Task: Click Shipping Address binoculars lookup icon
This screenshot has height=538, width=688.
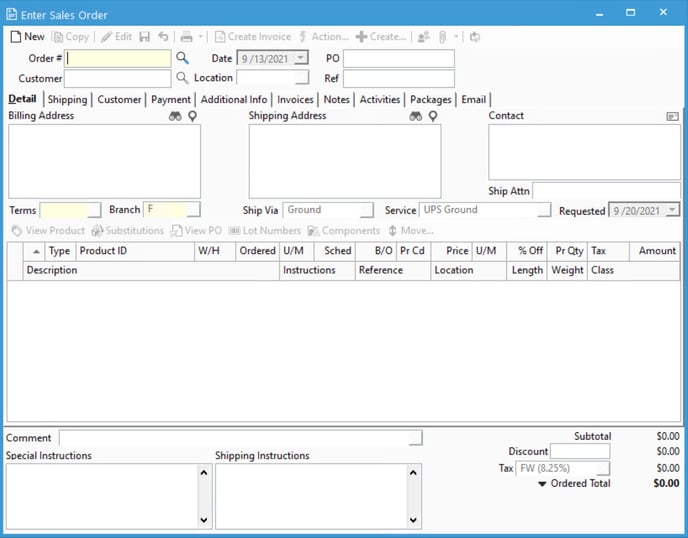Action: coord(416,116)
